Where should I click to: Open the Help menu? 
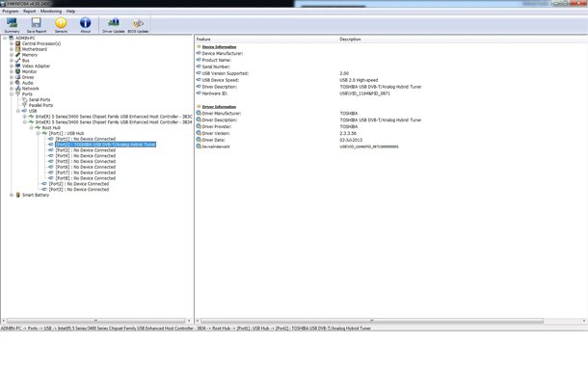pos(70,12)
